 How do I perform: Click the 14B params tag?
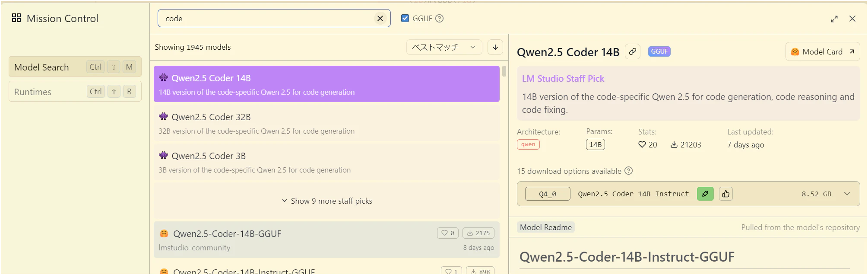[x=596, y=144]
